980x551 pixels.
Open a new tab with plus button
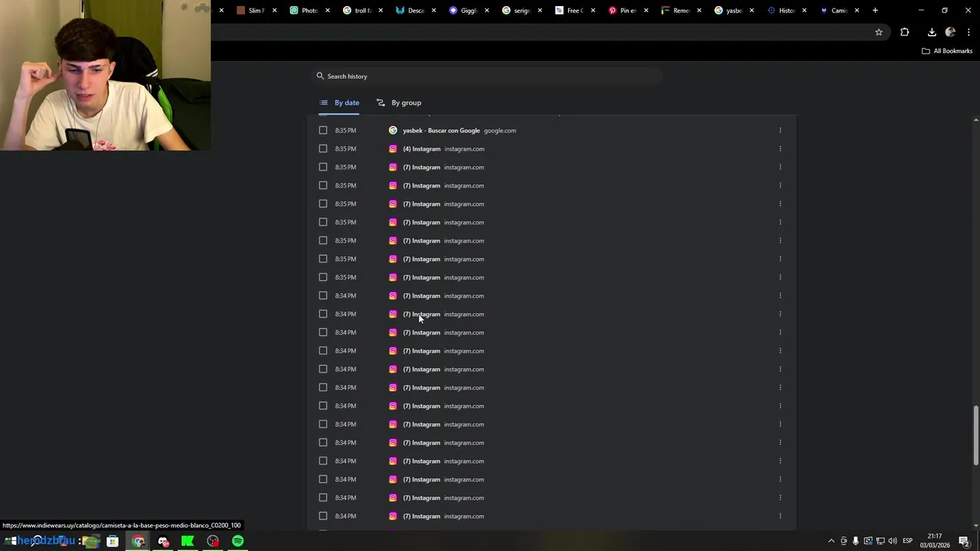875,11
